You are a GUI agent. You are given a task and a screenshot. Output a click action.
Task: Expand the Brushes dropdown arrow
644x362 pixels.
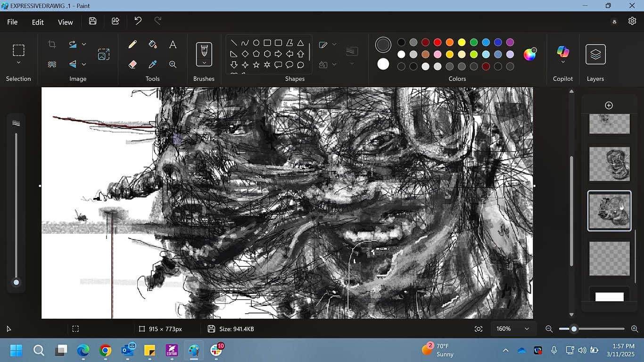pyautogui.click(x=204, y=62)
